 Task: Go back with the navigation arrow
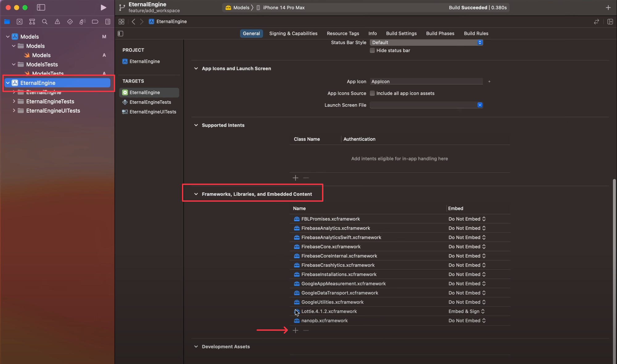tap(133, 22)
